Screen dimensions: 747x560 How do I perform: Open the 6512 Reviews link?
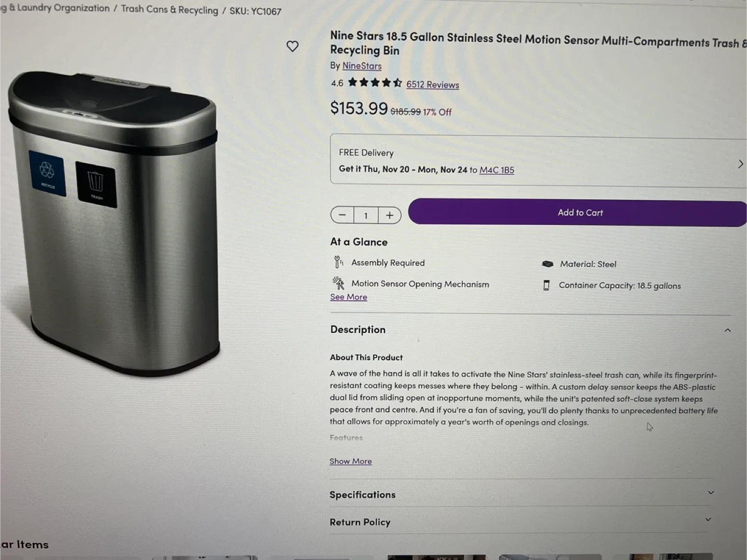pos(433,84)
